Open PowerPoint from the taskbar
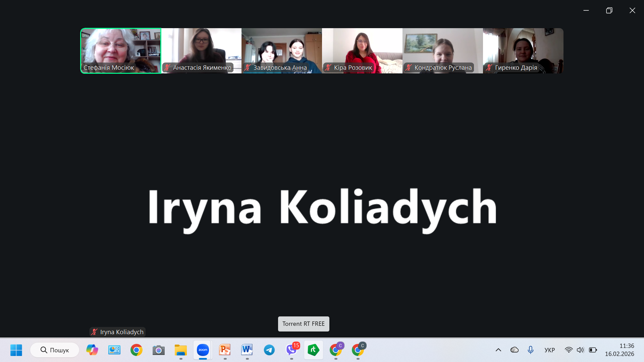This screenshot has height=362, width=644. 225,350
